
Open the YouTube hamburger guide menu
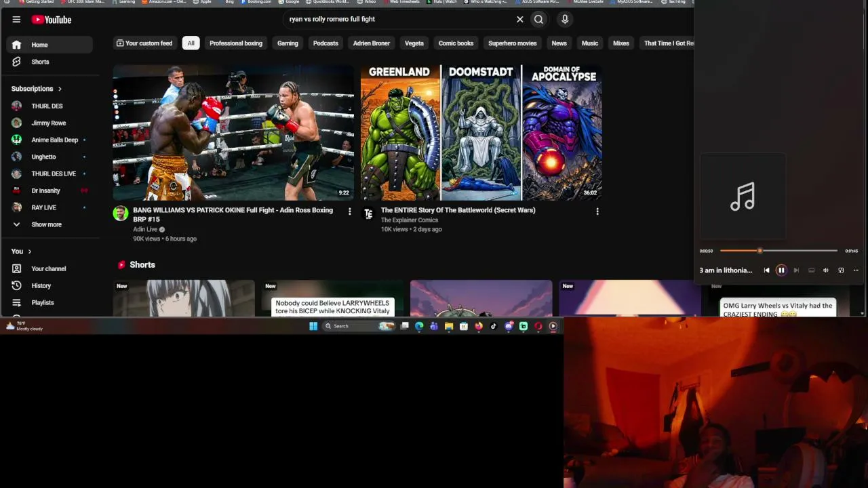[16, 20]
